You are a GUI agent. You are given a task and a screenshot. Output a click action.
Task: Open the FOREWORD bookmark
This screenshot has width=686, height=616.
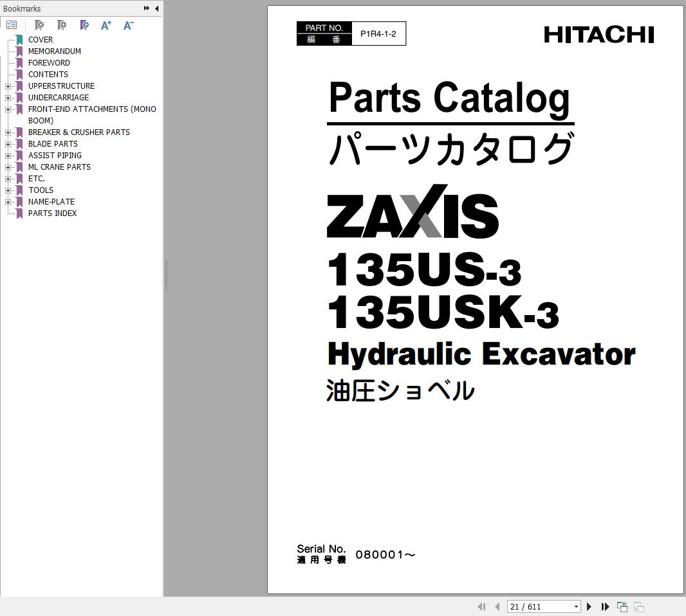tap(49, 63)
